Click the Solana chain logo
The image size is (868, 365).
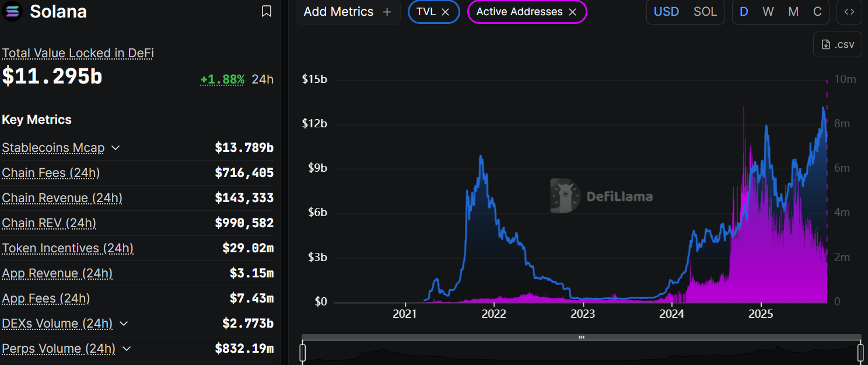(12, 11)
